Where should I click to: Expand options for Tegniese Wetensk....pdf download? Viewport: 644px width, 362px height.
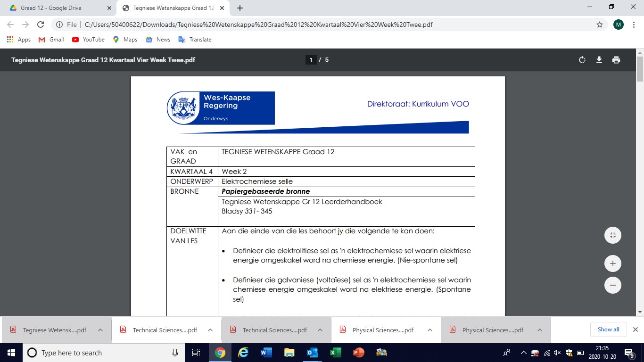pyautogui.click(x=100, y=330)
